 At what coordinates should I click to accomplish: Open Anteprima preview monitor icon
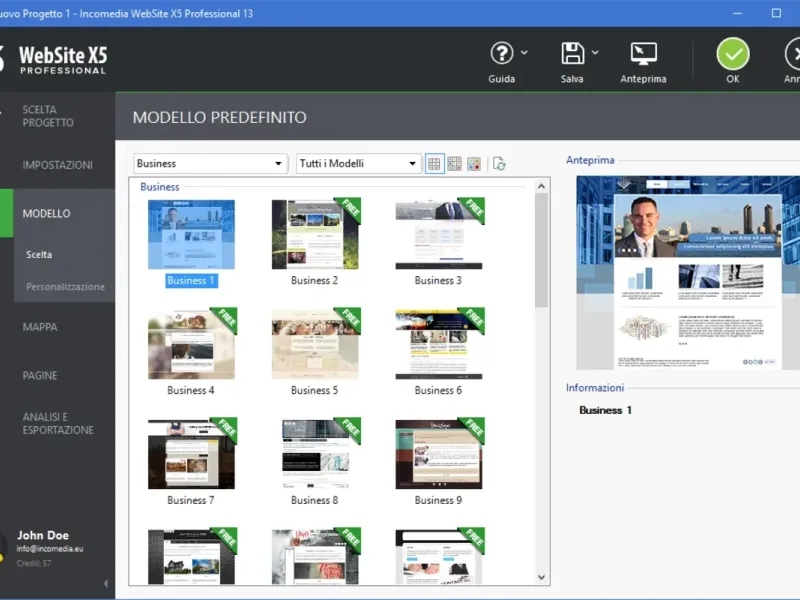point(643,54)
